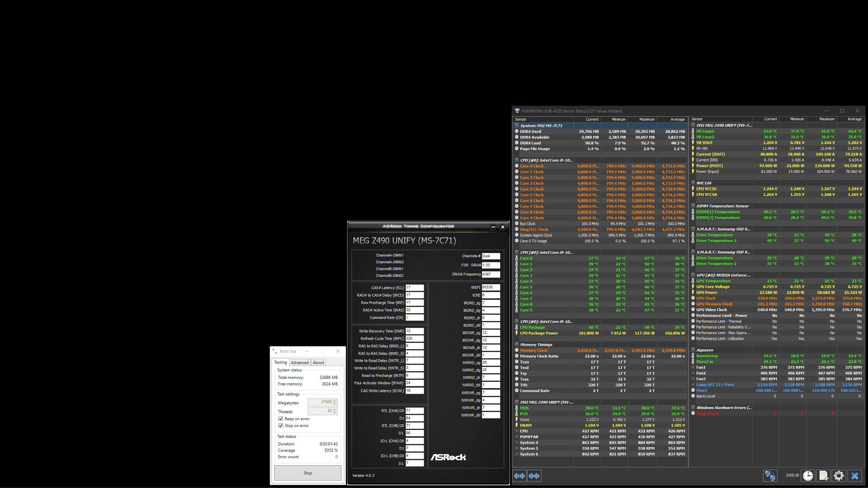Click the Megabytes spinner up arrow
This screenshot has width=868, height=488.
point(335,401)
